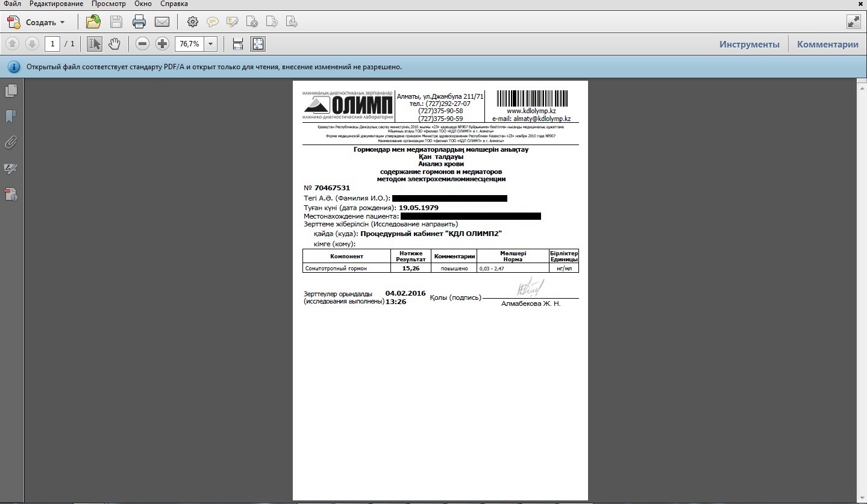Expand the zoom percentage dropdown arrow
This screenshot has height=504, width=867.
point(210,43)
